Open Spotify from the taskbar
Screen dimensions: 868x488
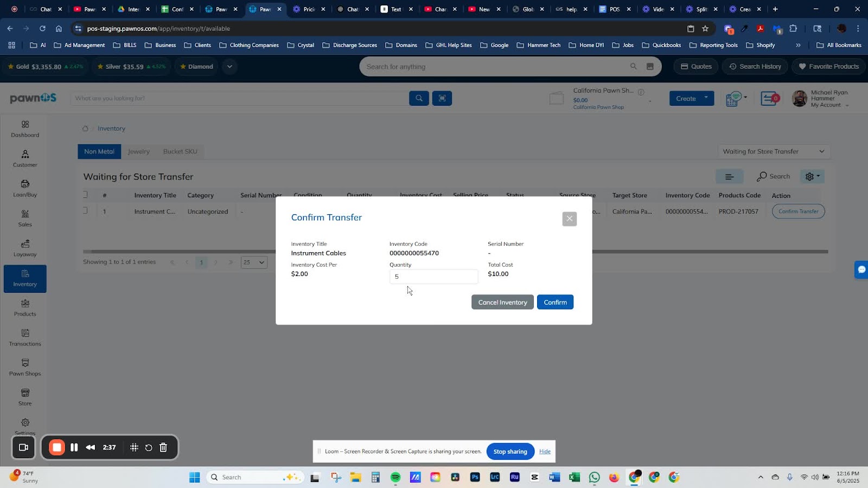[x=395, y=477]
